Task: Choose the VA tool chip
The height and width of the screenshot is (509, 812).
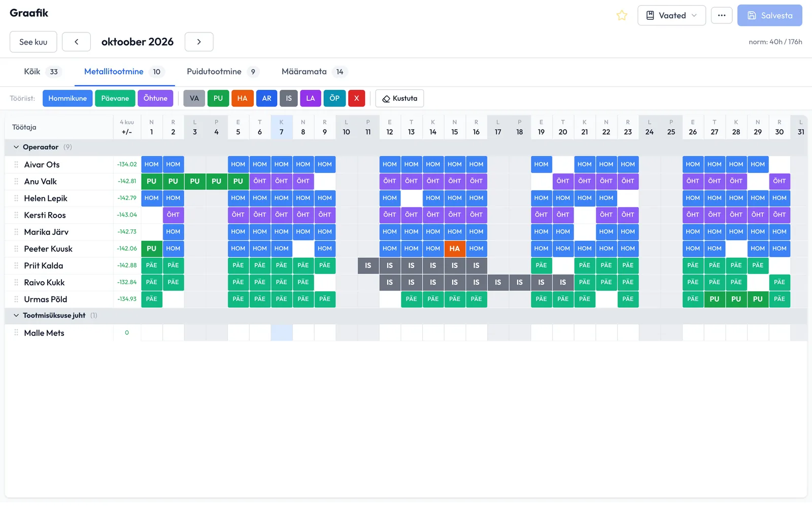Action: click(194, 98)
